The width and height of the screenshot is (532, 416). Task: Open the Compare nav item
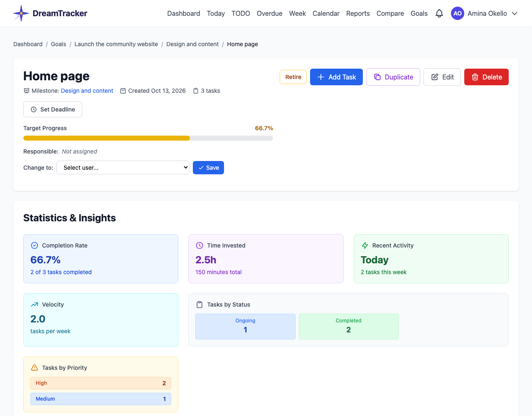[x=390, y=13]
